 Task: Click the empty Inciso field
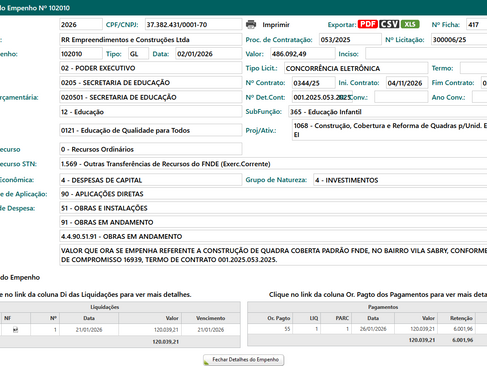coord(426,54)
